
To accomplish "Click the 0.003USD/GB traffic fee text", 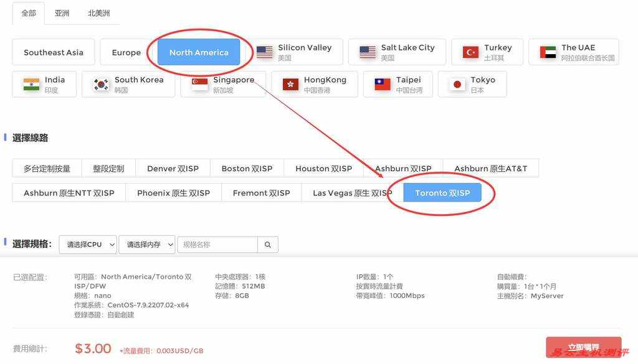I will tap(180, 350).
